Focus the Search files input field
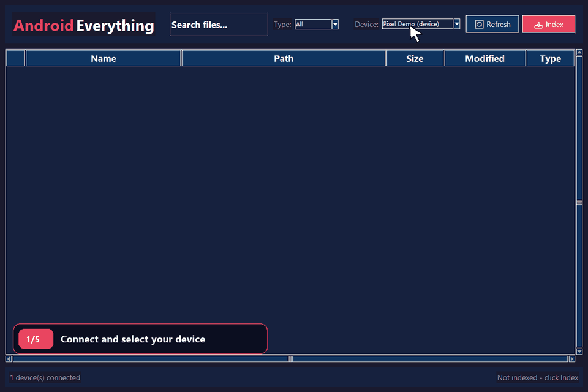This screenshot has width=588, height=392. (x=219, y=24)
